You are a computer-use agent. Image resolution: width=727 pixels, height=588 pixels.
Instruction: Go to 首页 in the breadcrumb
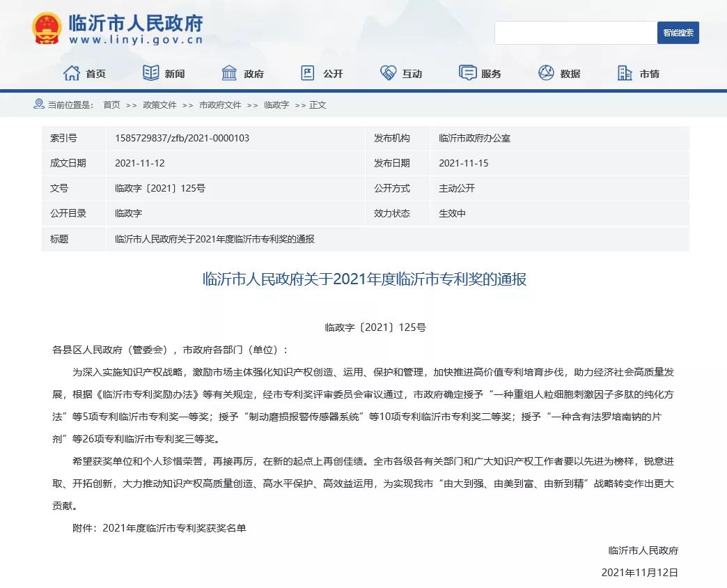(x=111, y=105)
